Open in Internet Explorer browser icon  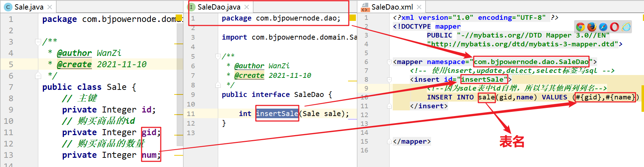[x=626, y=27]
